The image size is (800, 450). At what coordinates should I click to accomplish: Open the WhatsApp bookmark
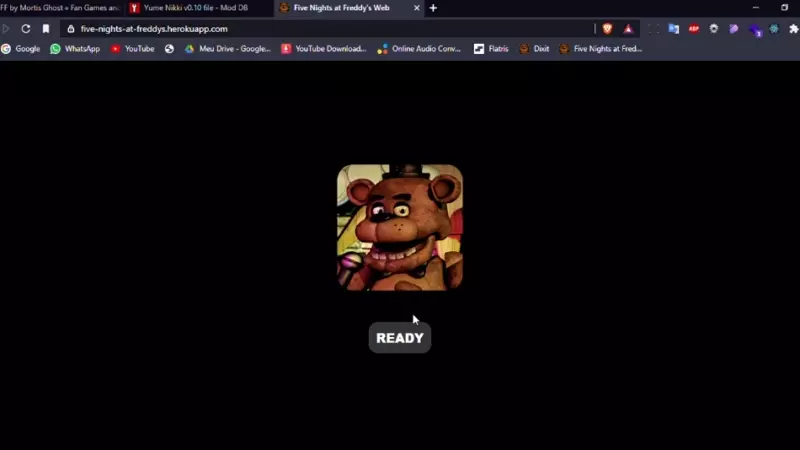75,48
